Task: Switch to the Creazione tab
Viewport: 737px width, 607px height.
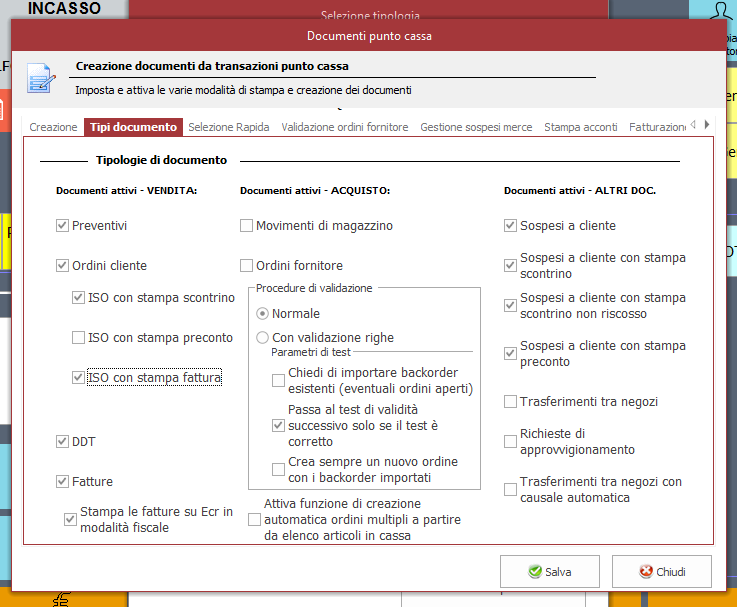Action: click(x=53, y=127)
